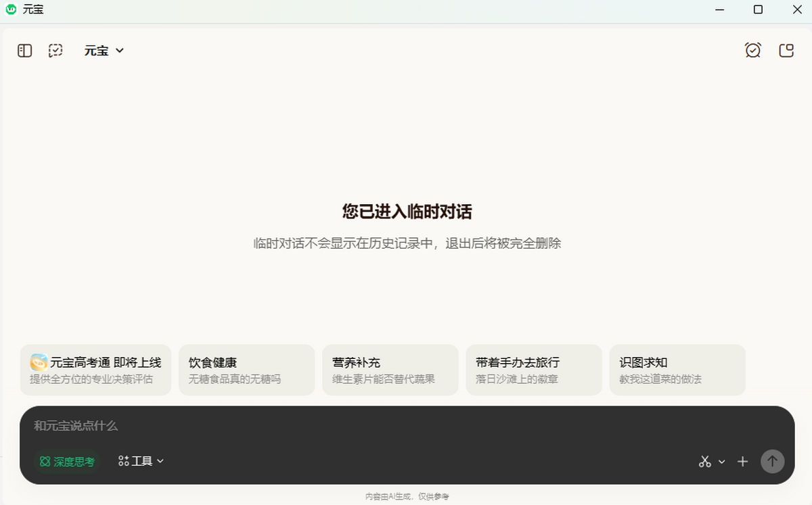The width and height of the screenshot is (812, 505).
Task: Focus the 和元宝说点什么 input box
Action: (406, 426)
